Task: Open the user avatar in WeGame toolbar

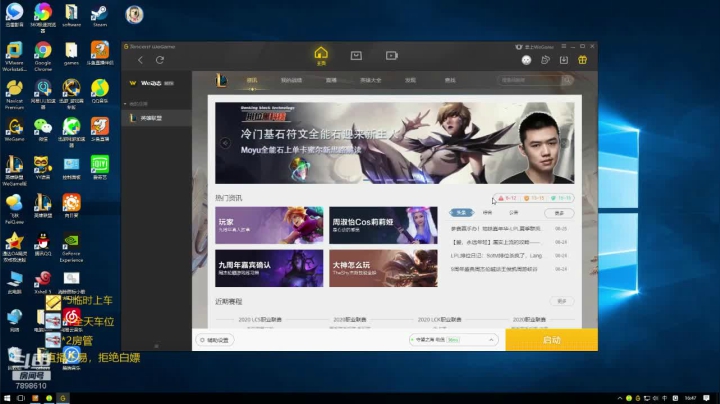Action: point(526,60)
